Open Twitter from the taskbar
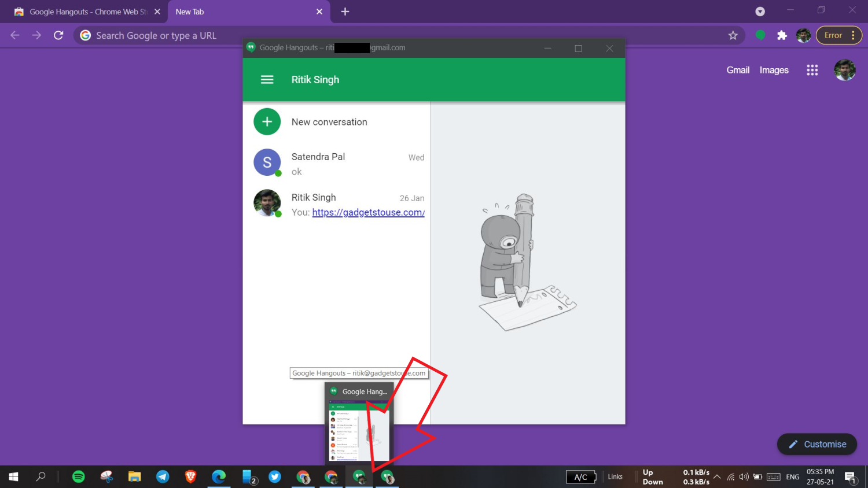The width and height of the screenshot is (868, 488). click(x=275, y=476)
